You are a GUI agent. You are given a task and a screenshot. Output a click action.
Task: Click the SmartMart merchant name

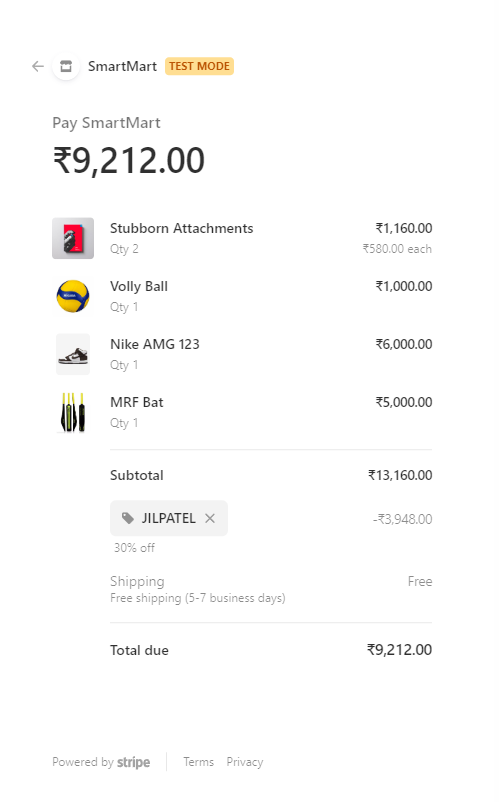[x=122, y=66]
